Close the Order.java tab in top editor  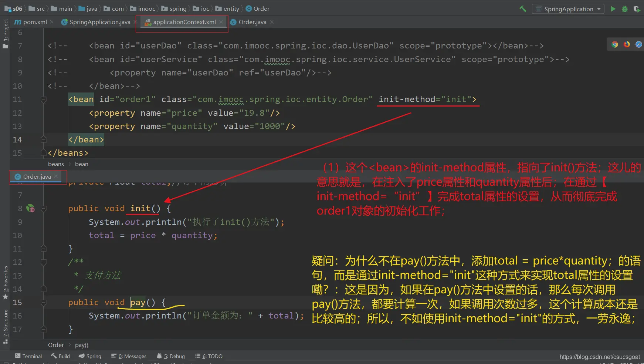272,22
